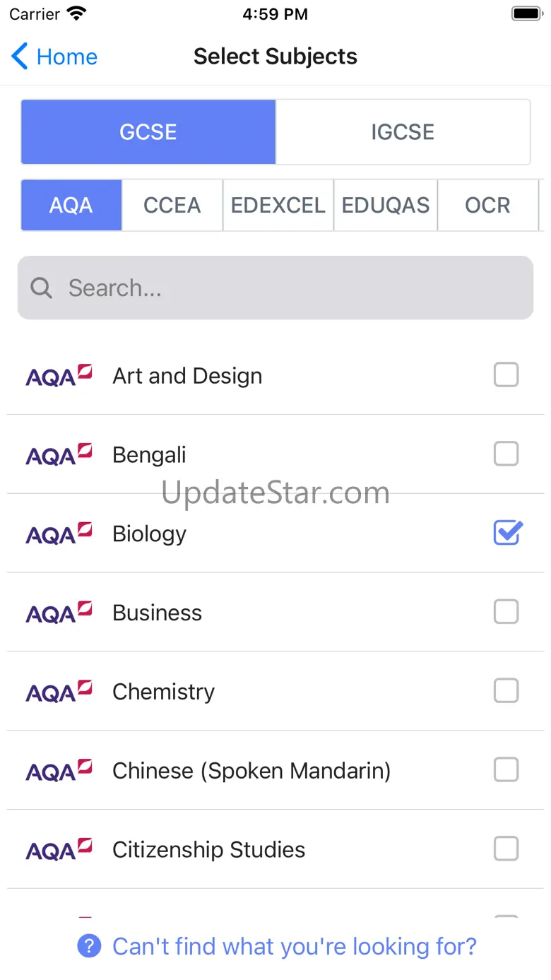
Task: Open "Can't find what you're looking for?" link
Action: click(295, 945)
